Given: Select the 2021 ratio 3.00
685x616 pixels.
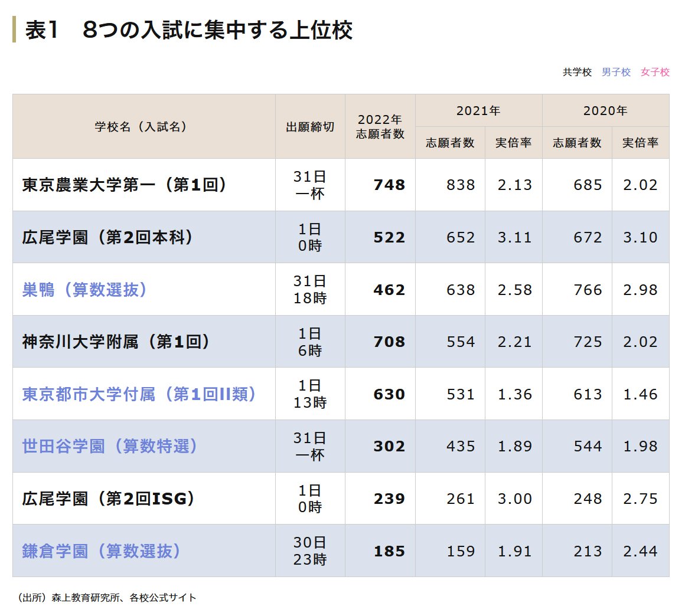Looking at the screenshot, I should (x=514, y=499).
